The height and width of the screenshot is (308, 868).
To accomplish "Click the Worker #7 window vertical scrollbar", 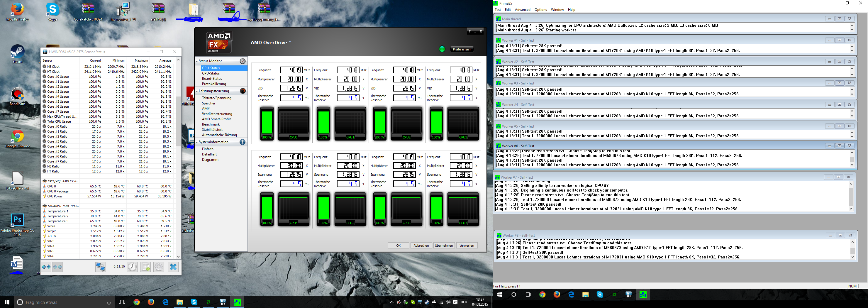I will click(x=850, y=197).
